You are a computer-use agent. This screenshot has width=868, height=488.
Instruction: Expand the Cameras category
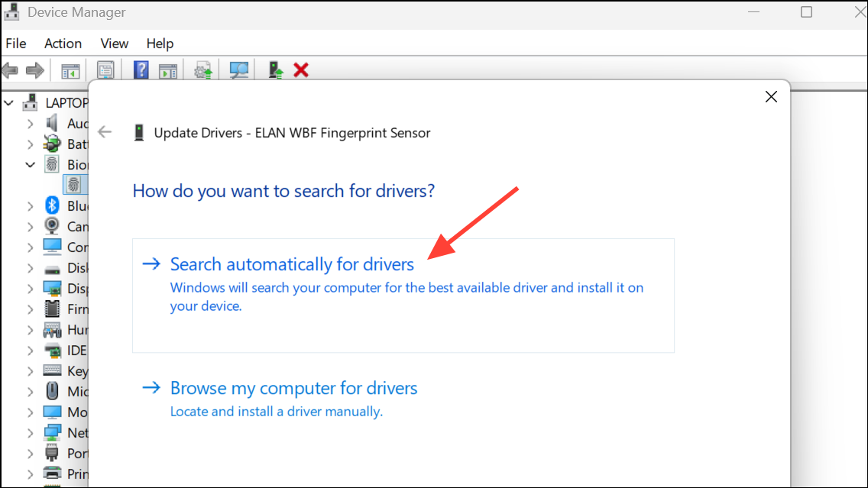pyautogui.click(x=31, y=227)
